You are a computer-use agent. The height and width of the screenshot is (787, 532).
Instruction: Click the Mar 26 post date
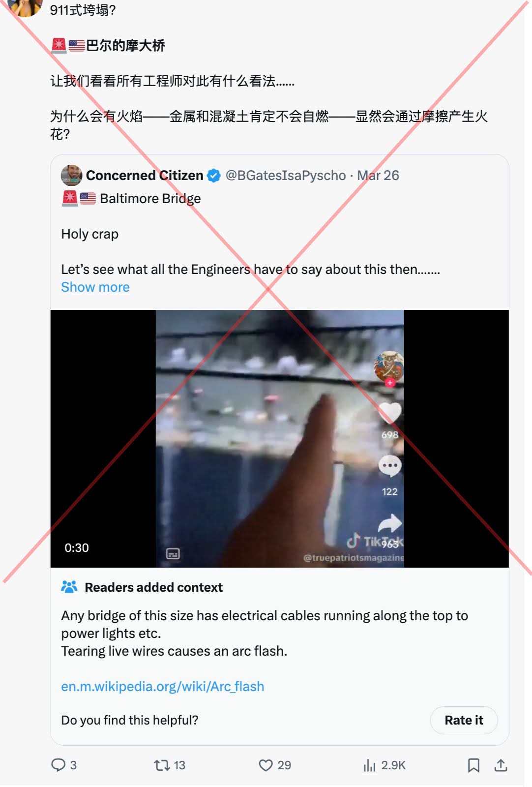378,176
